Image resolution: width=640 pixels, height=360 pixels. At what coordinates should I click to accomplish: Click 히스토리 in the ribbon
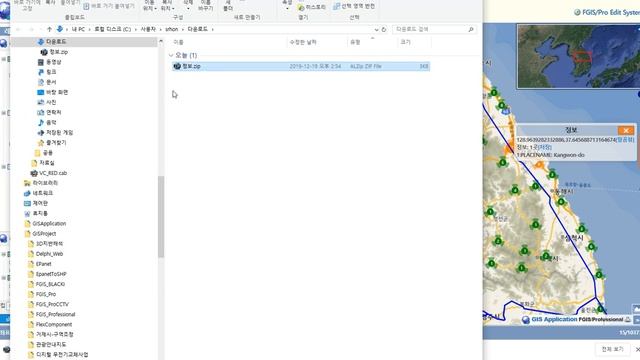(312, 7)
